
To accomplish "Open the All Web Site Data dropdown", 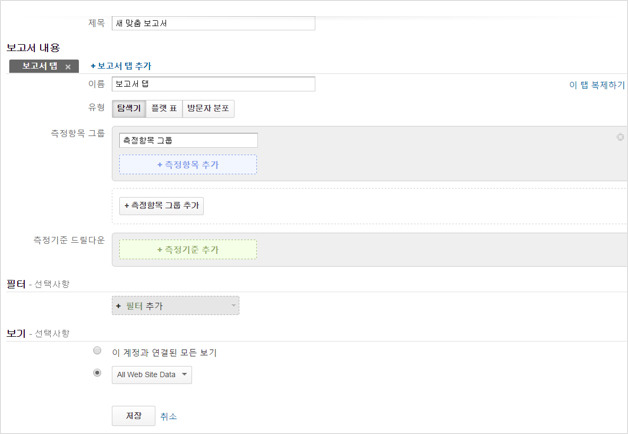I will pos(151,375).
